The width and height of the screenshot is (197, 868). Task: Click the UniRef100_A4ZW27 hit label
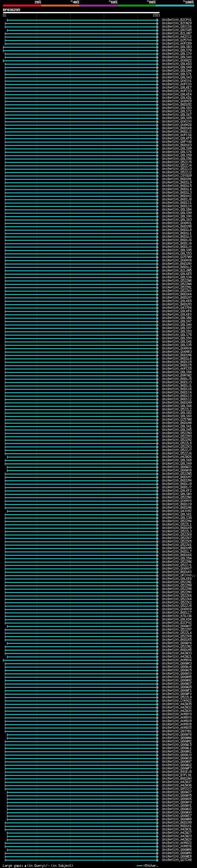click(176, 833)
